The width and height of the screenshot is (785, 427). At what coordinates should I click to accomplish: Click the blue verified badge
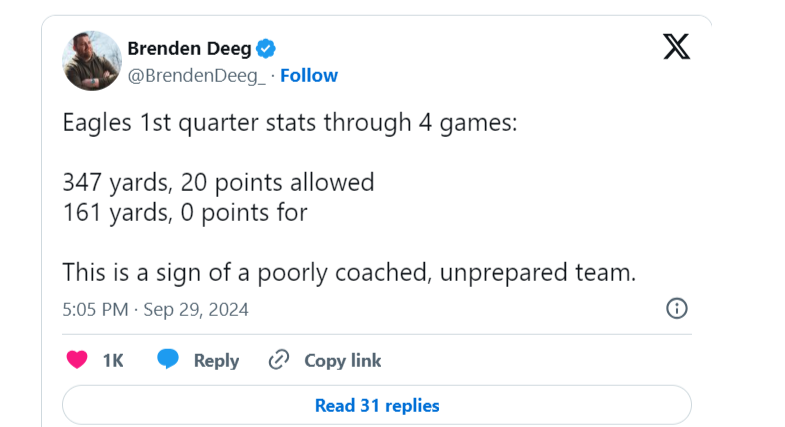(267, 48)
